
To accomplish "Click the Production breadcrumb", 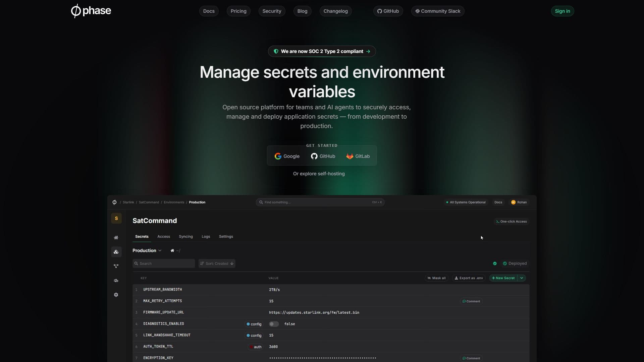I will 197,202.
